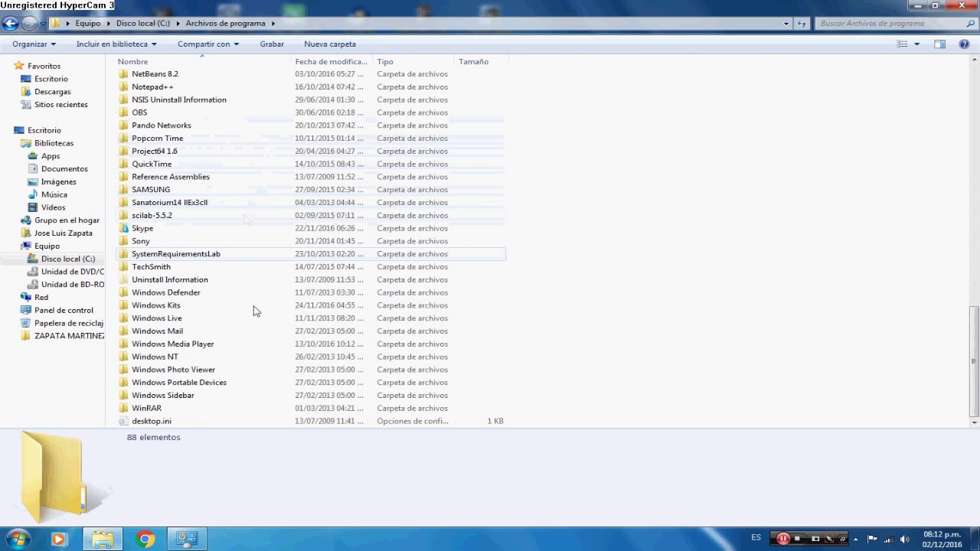Click the desktop.ini file icon
The height and width of the screenshot is (551, 980).
click(125, 421)
